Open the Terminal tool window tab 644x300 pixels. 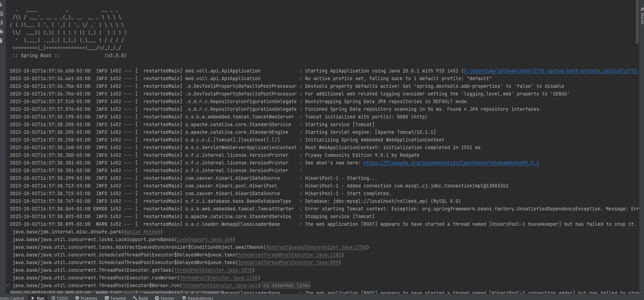(x=115, y=298)
